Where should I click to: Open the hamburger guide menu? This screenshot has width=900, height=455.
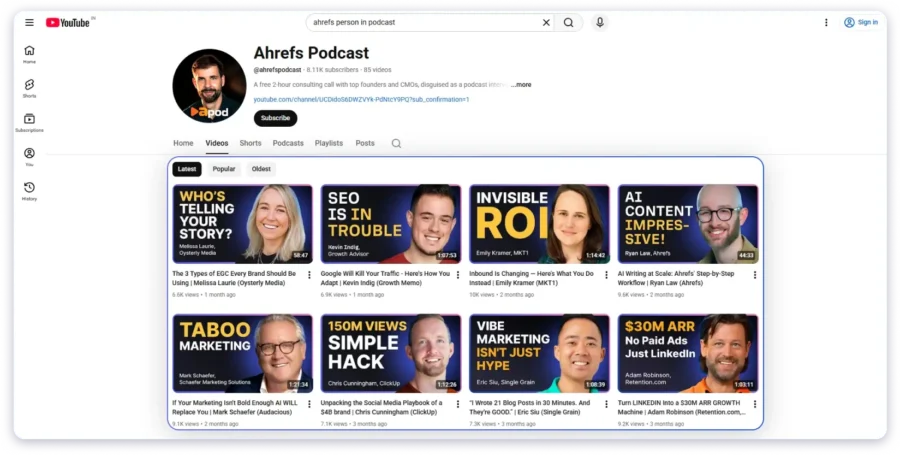tap(29, 22)
